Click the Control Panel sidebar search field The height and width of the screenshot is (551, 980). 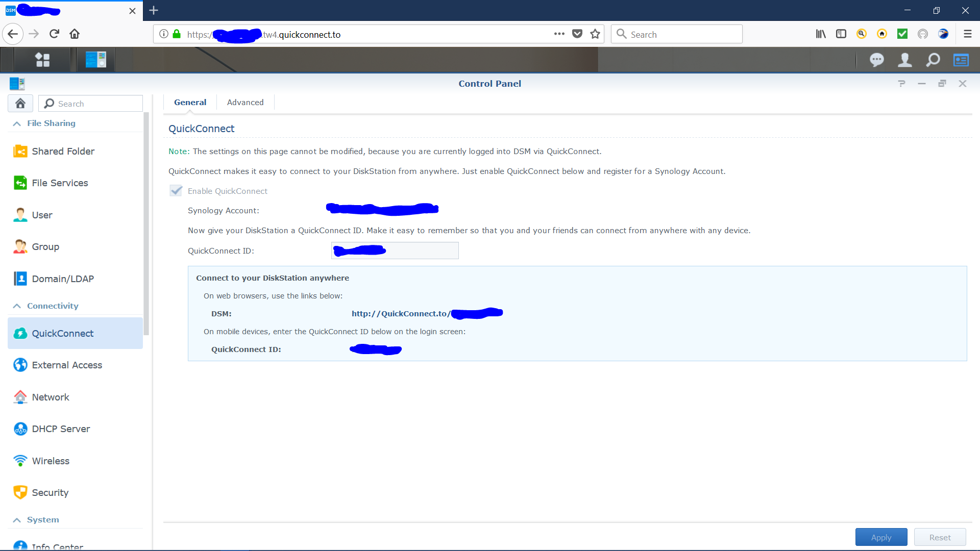(91, 104)
